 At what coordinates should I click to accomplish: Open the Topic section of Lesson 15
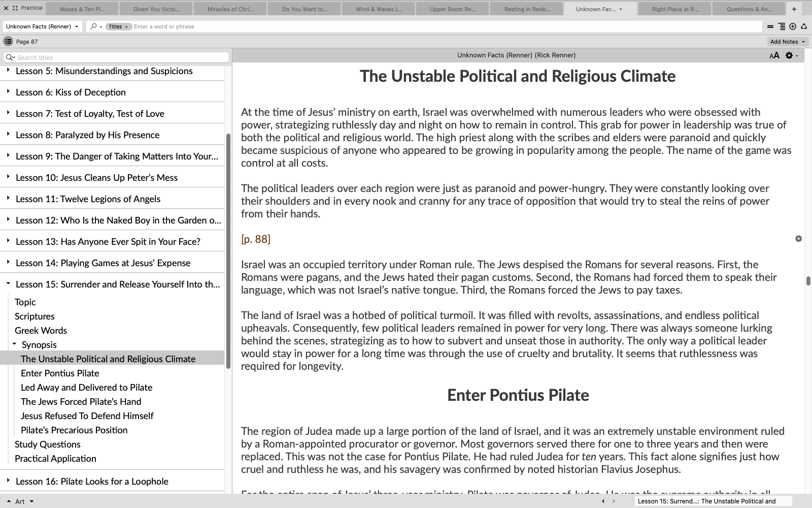[x=25, y=302]
